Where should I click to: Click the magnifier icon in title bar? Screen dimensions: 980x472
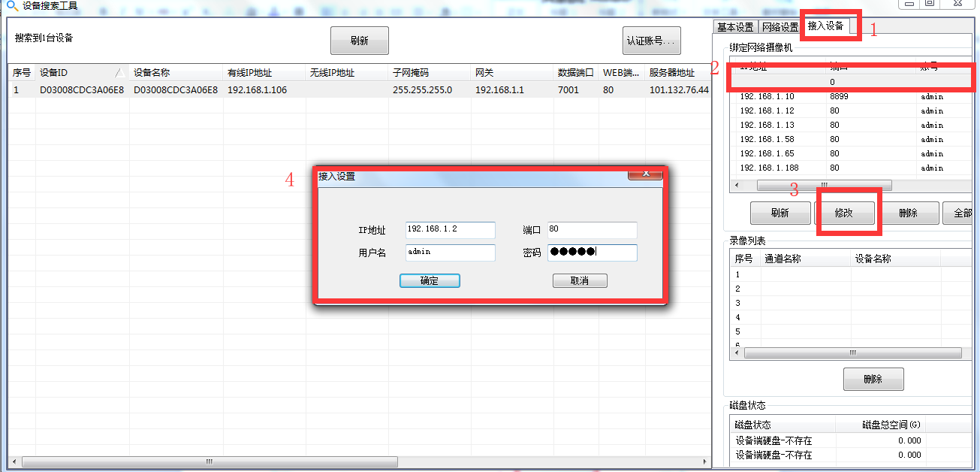pyautogui.click(x=12, y=6)
